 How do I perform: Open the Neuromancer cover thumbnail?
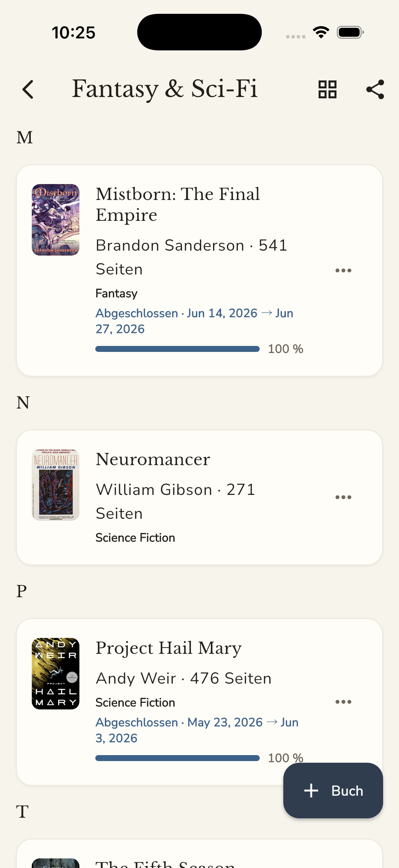56,485
